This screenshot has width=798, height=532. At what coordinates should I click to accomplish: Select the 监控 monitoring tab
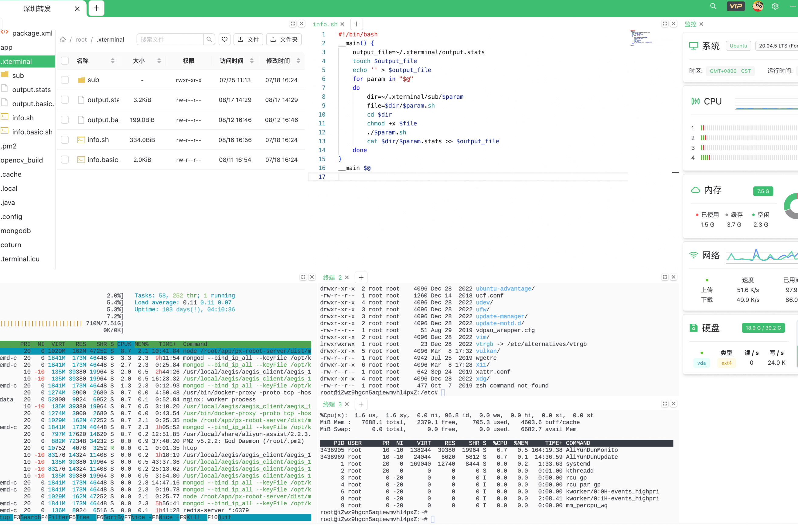[x=691, y=24]
